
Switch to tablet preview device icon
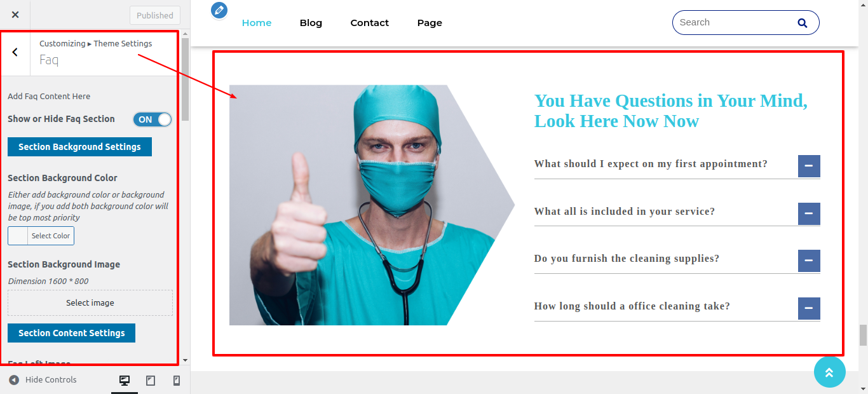(151, 381)
